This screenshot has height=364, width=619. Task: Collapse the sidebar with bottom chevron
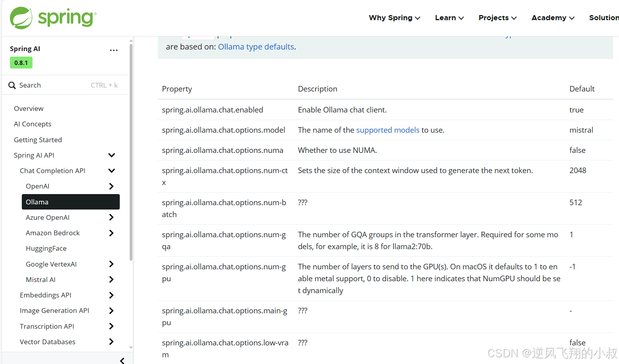tap(122, 360)
